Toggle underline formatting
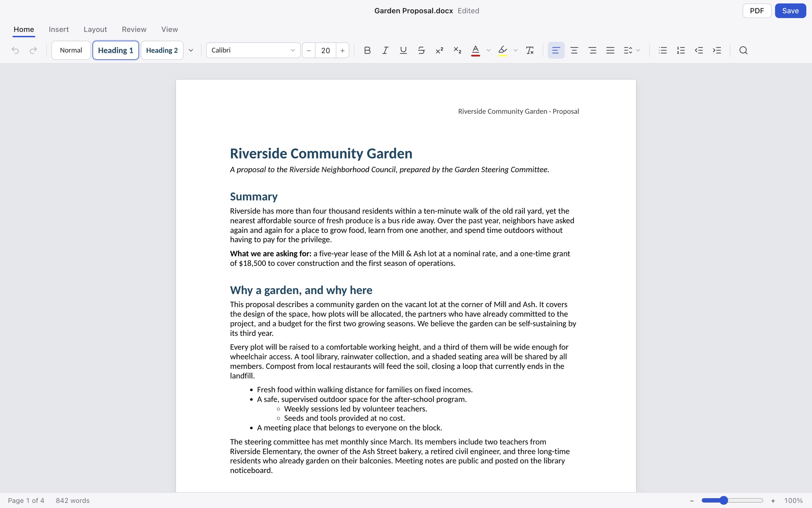 click(403, 50)
